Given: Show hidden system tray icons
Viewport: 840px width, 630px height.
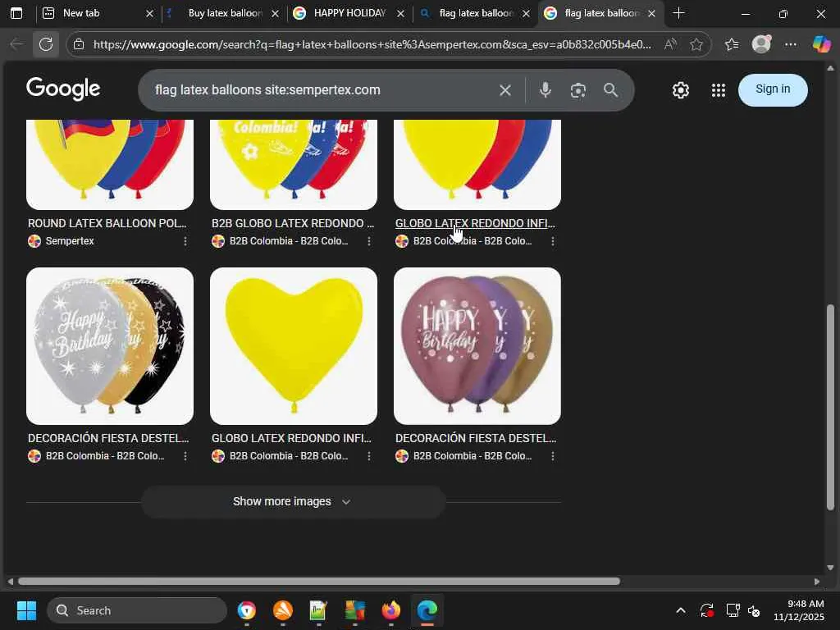Looking at the screenshot, I should pyautogui.click(x=680, y=610).
